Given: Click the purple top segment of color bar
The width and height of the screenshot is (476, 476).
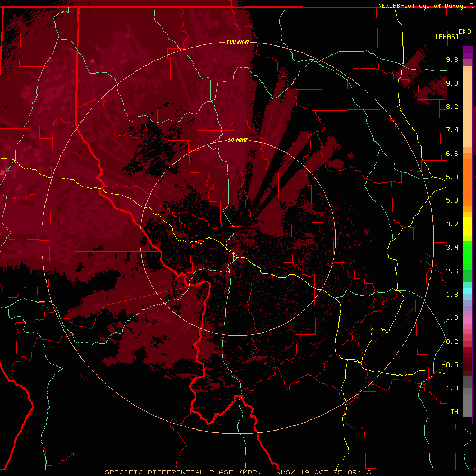Looking at the screenshot, I should click(467, 53).
